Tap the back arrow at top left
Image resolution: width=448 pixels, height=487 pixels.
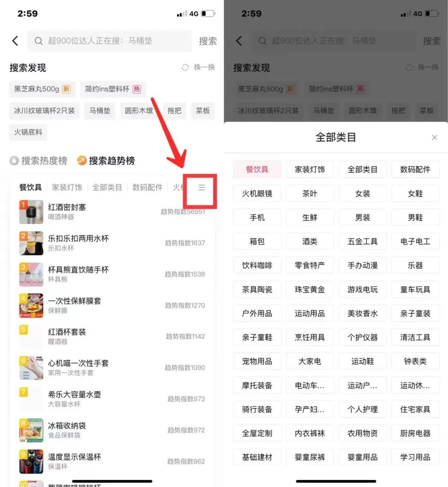15,41
